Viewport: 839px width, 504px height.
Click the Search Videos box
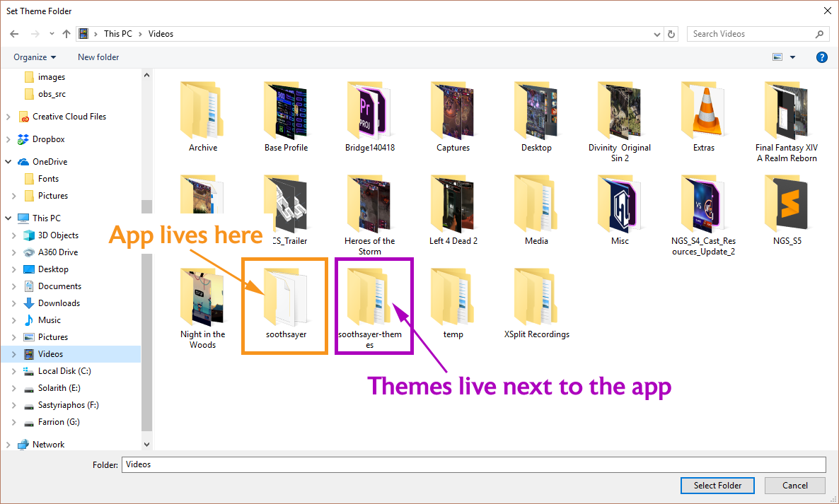[x=758, y=34]
